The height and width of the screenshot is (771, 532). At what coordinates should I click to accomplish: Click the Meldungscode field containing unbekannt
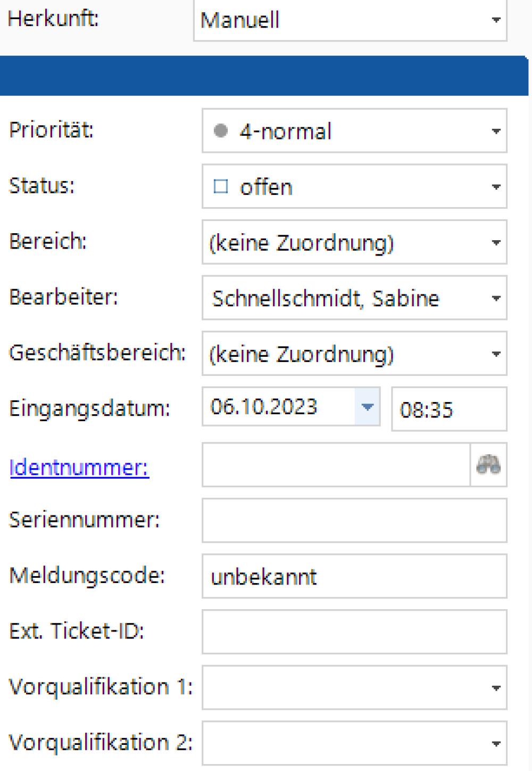354,577
